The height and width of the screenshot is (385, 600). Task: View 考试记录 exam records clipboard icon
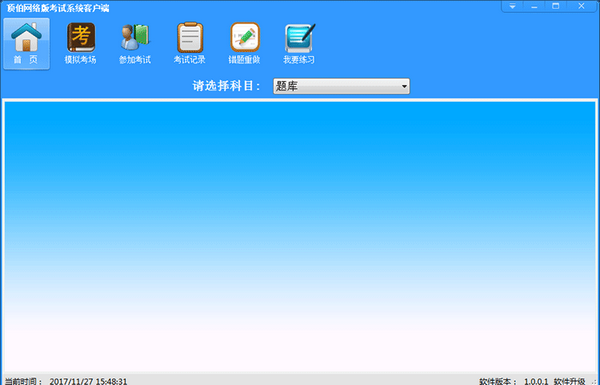tap(190, 44)
